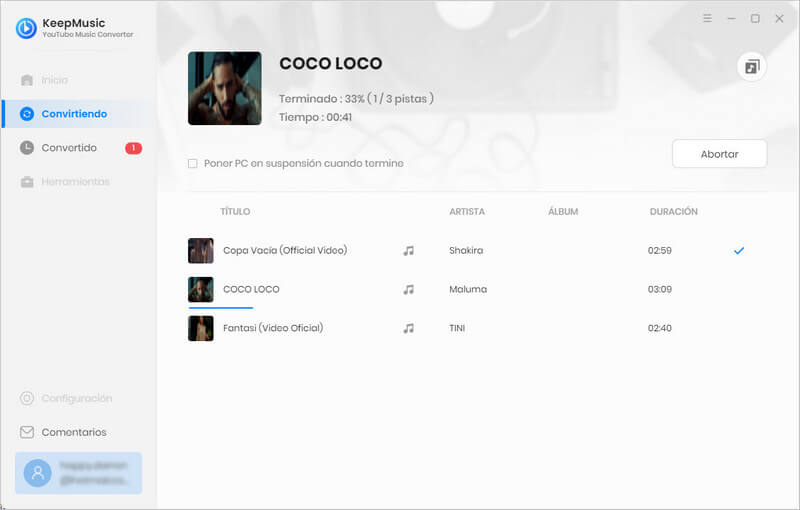Click the music library window icon button
Screen dimensions: 800x510
click(752, 67)
